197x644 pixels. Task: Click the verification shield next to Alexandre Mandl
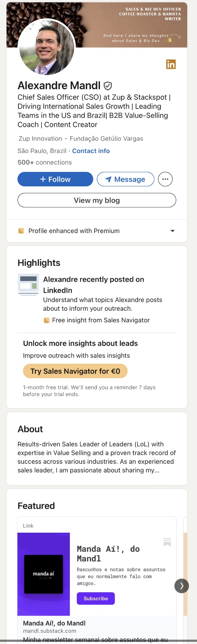[x=108, y=86]
